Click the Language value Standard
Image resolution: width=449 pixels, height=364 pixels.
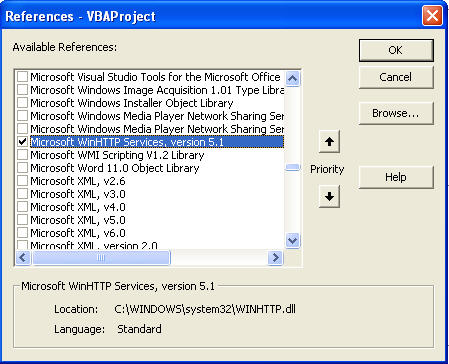(139, 329)
